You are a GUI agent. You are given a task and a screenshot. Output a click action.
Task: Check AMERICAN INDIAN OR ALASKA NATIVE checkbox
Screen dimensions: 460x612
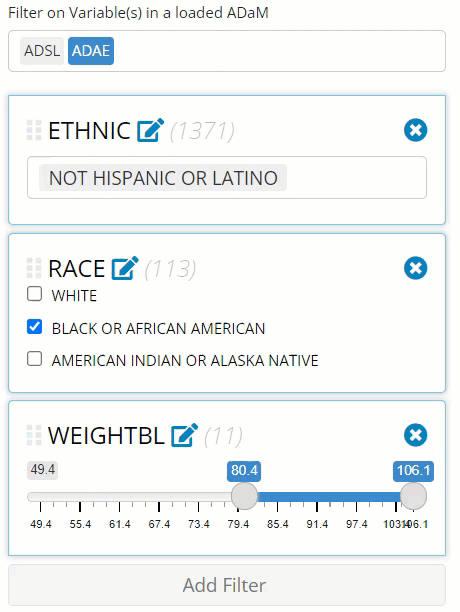(34, 358)
